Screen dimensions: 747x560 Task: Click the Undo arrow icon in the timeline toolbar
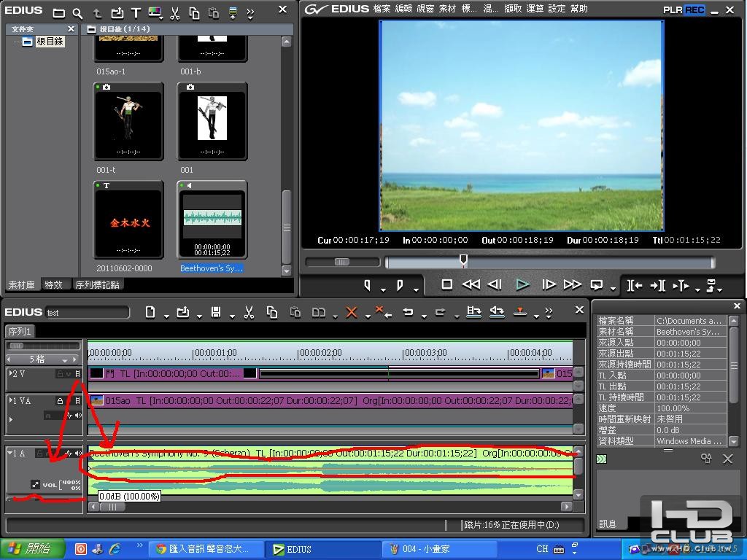tap(408, 312)
